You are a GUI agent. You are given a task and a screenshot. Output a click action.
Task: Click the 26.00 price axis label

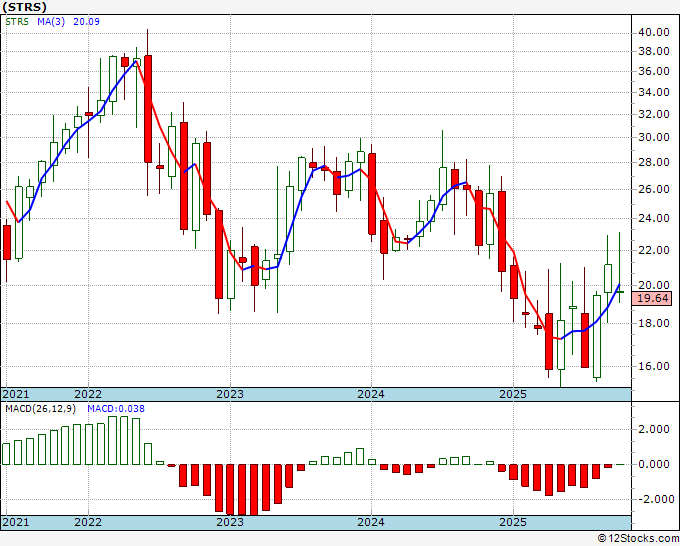coord(653,189)
